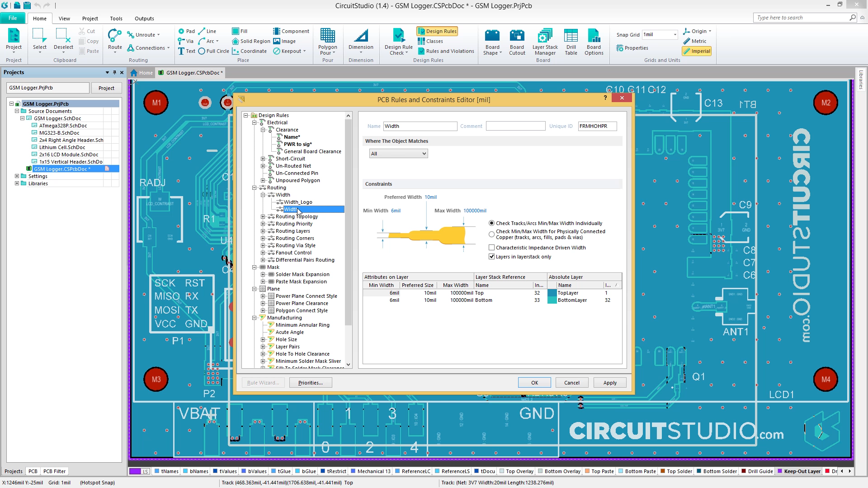This screenshot has width=868, height=488.
Task: Click the TopLayer color swatch
Action: tap(552, 293)
